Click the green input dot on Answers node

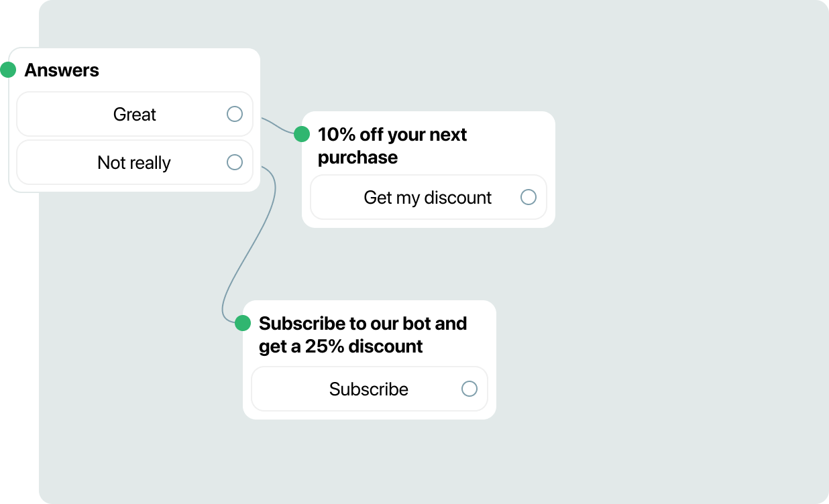click(x=8, y=70)
